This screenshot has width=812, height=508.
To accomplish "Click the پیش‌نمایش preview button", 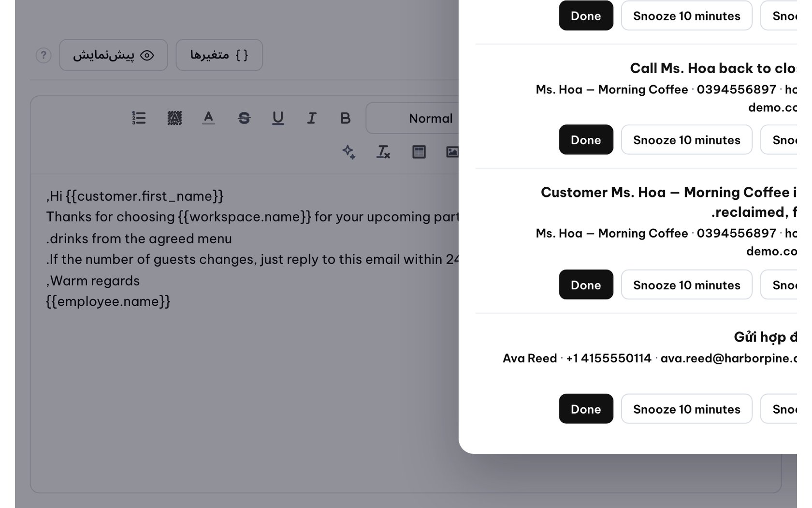I will point(114,55).
